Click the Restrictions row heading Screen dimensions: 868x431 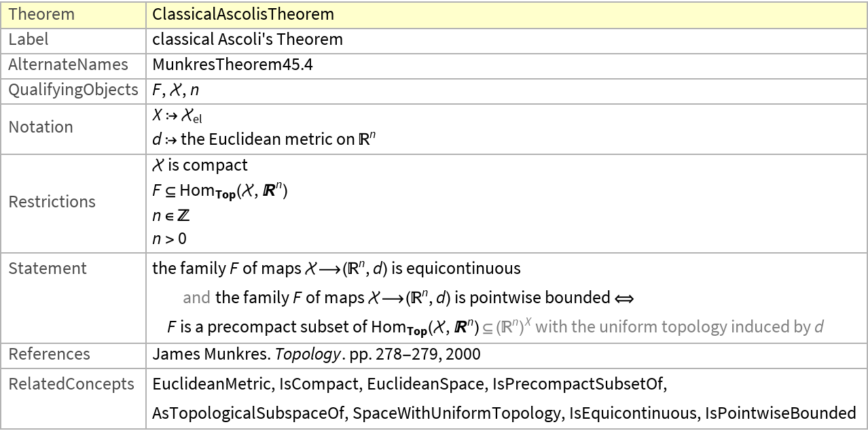[52, 202]
